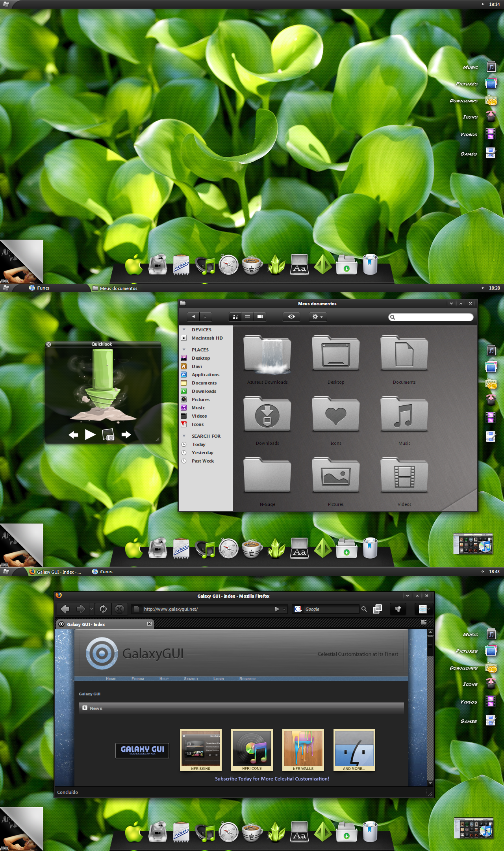Screen dimensions: 504x851
Task: Open Register link on GalaxyGUI page
Action: (x=247, y=679)
